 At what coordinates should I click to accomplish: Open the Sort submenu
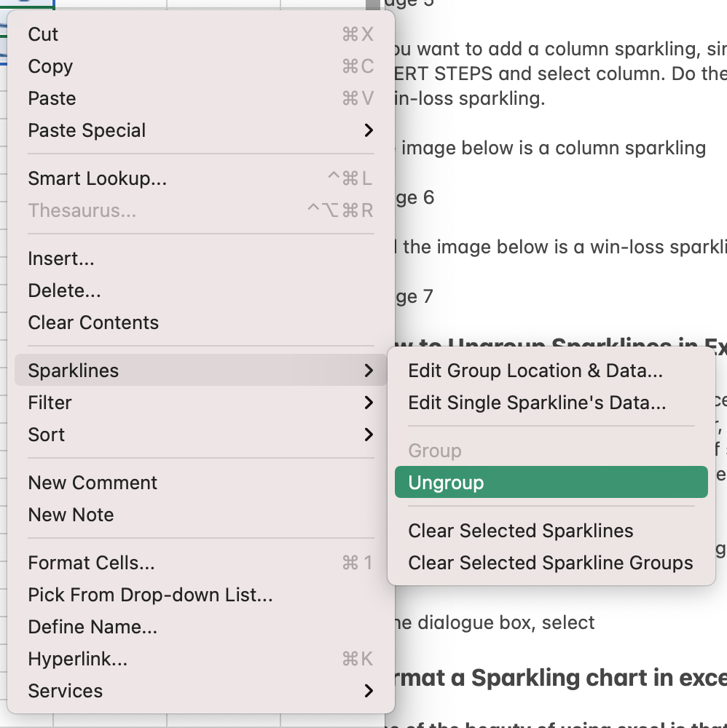coord(47,435)
